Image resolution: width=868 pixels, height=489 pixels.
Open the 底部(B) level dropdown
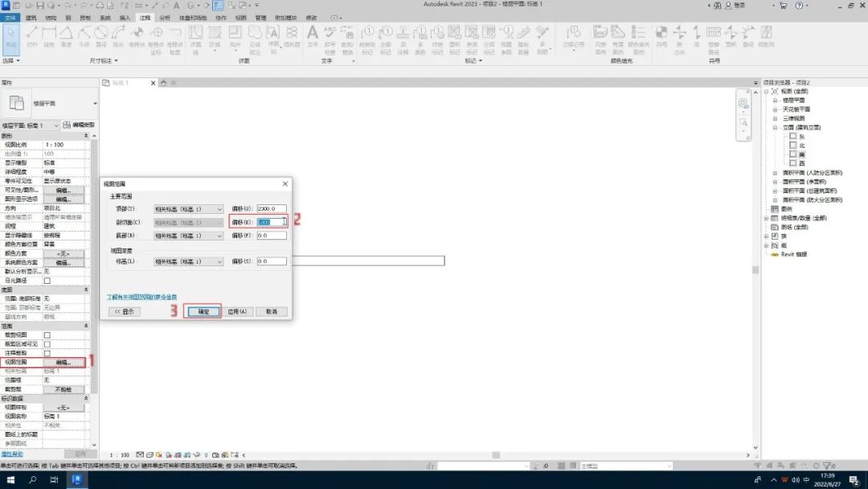[x=188, y=236]
